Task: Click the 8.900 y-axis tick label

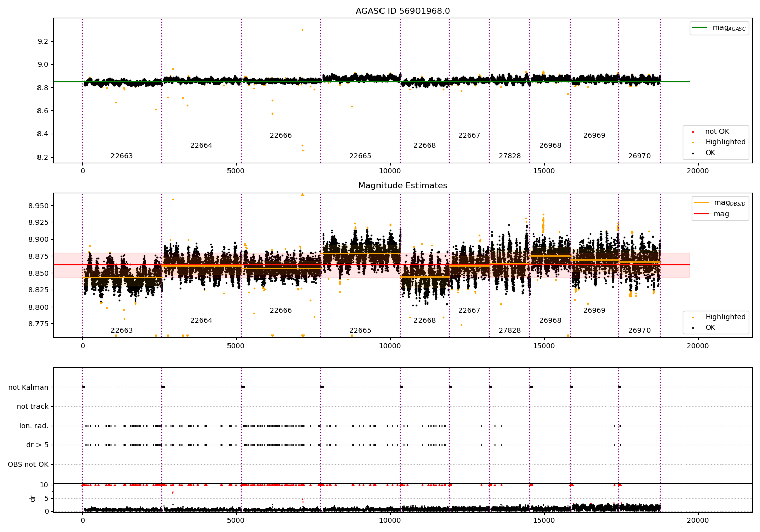Action: [39, 240]
